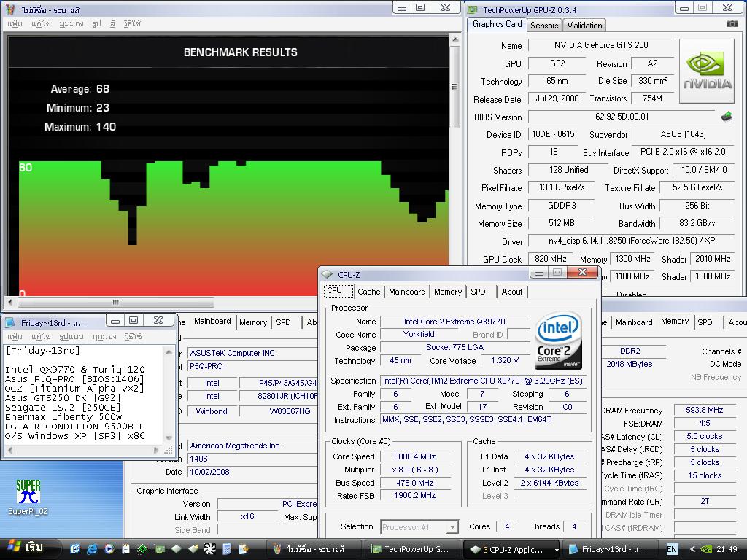Click the benchmark window horizontal scrollbar
The height and width of the screenshot is (560, 747).
tap(115, 302)
